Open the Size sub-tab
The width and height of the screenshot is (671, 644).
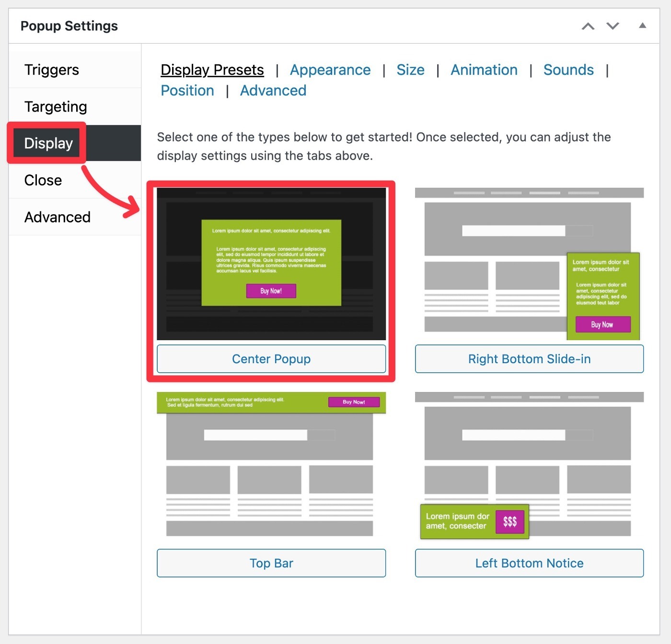410,70
